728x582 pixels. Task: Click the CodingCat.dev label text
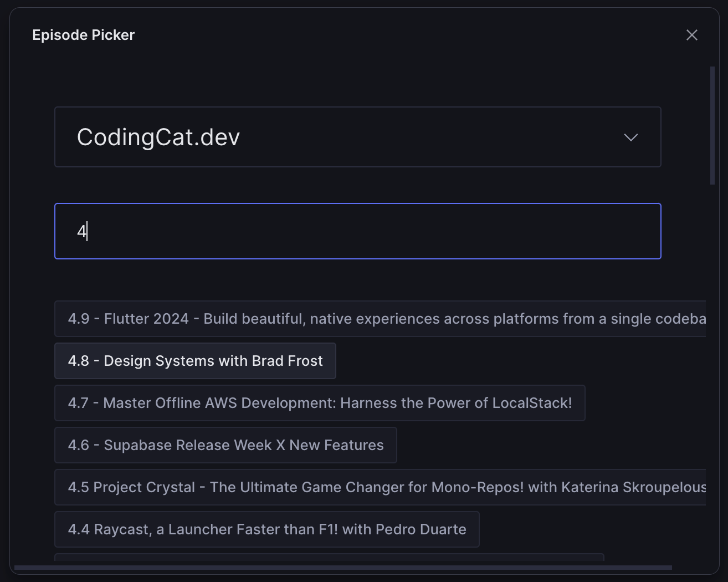pos(158,137)
